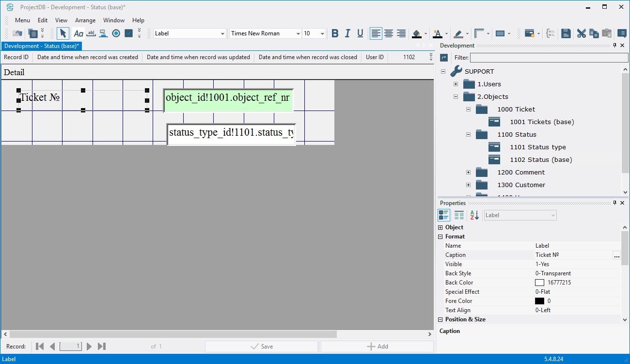Click the Add record button
Screen dimensions: 630x364
coord(377,347)
